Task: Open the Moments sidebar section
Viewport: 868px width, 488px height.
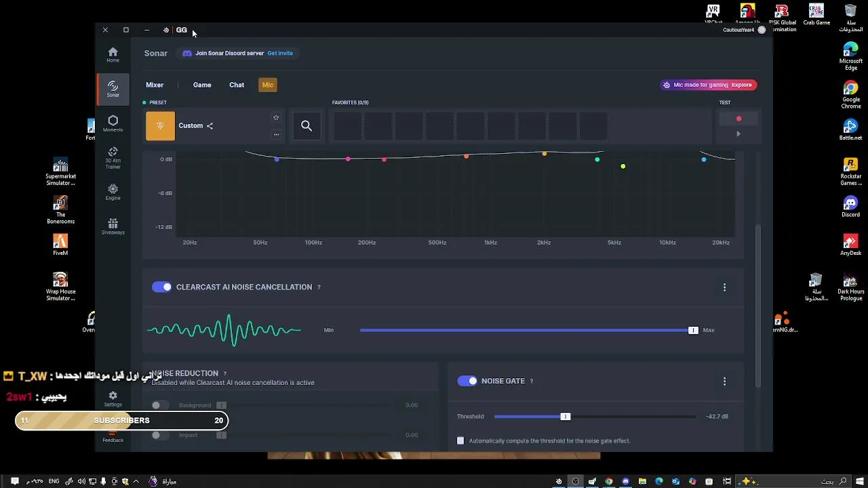Action: point(113,123)
